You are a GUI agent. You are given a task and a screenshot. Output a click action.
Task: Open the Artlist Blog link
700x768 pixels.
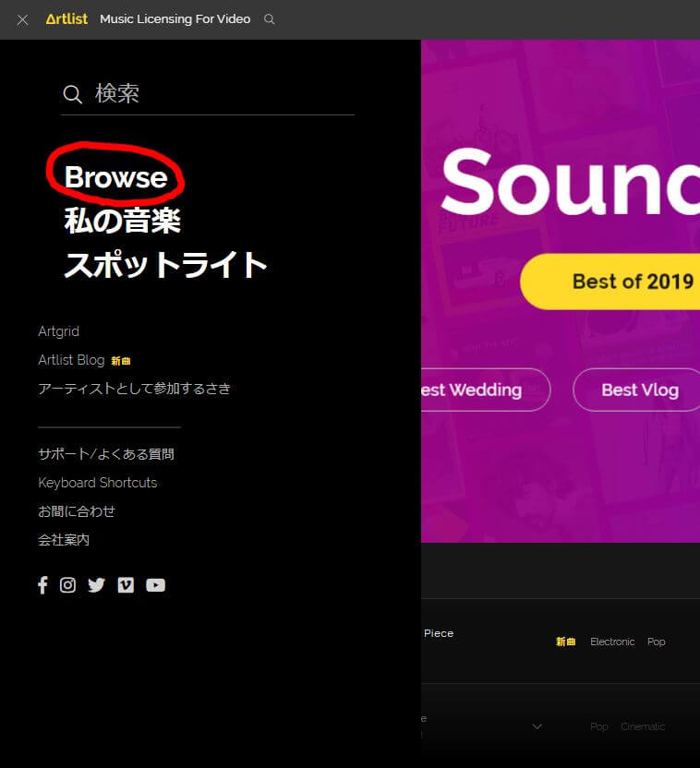tap(71, 360)
